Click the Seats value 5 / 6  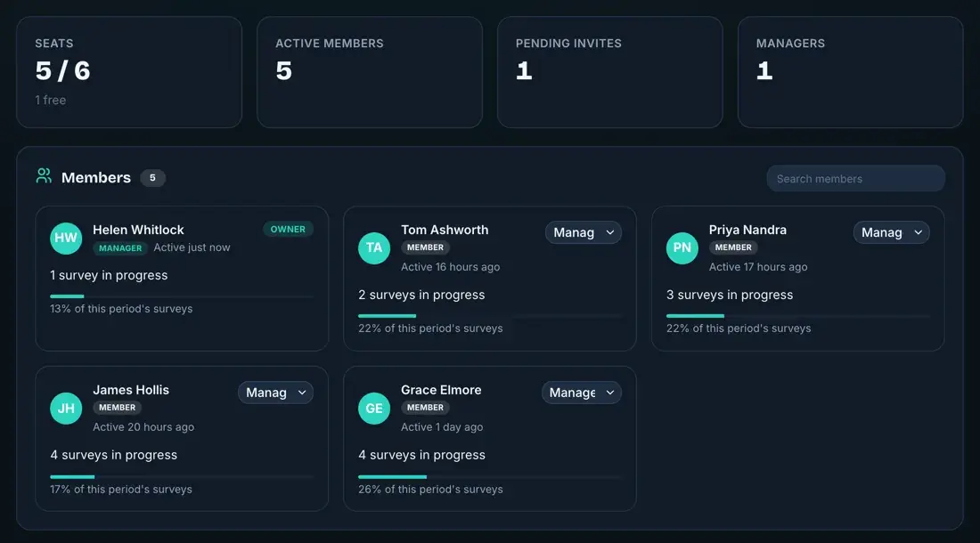tap(62, 70)
